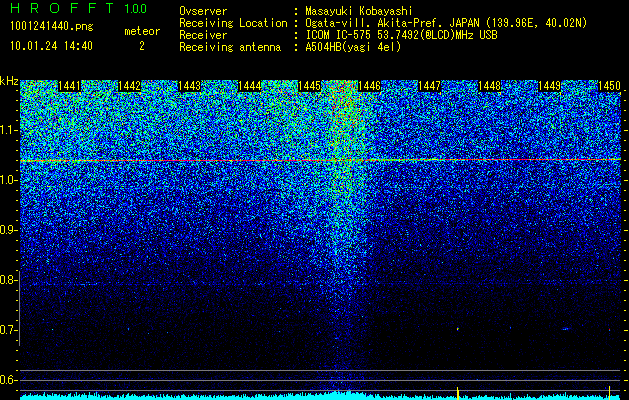The width and height of the screenshot is (629, 400).
Task: Click the 1449 time marker
Action: [549, 86]
